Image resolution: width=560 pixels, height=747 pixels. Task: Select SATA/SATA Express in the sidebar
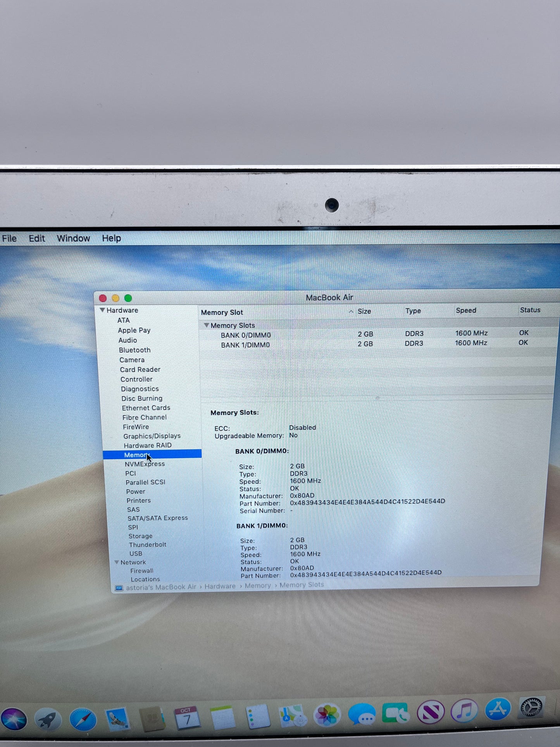(x=158, y=518)
